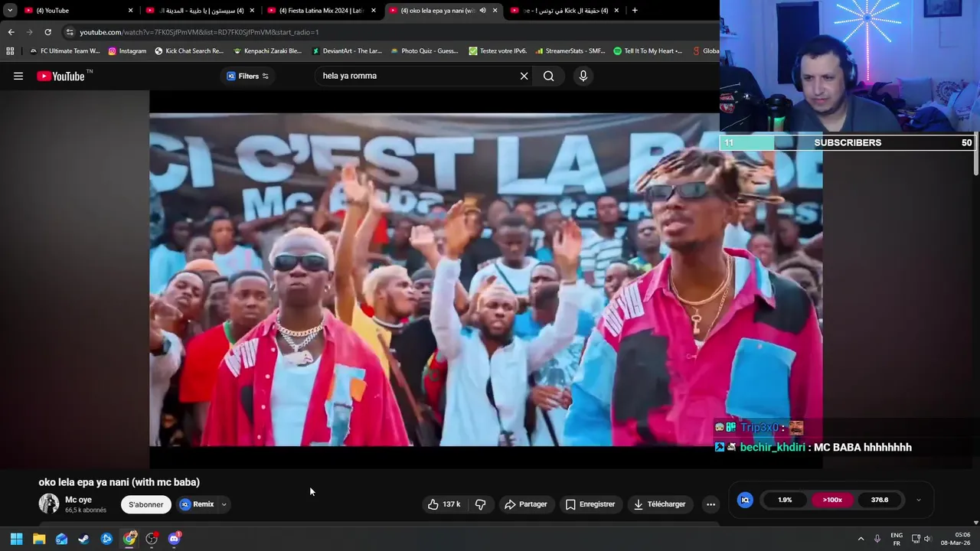This screenshot has width=980, height=551.
Task: Click the volume icon in system tray
Action: point(927,539)
